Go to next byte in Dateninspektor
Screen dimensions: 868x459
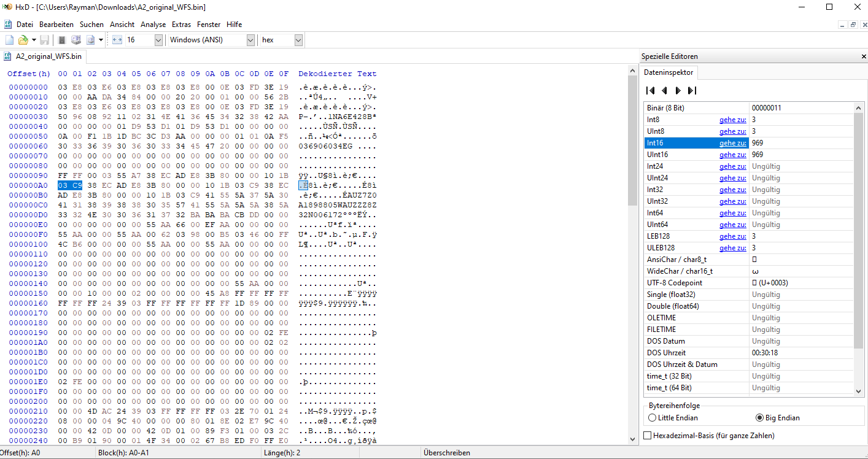click(678, 90)
